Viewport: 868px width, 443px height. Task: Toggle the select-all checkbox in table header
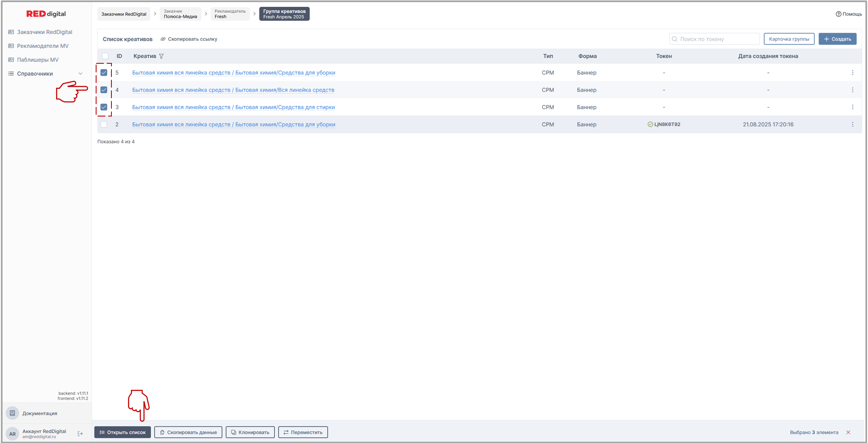point(105,56)
